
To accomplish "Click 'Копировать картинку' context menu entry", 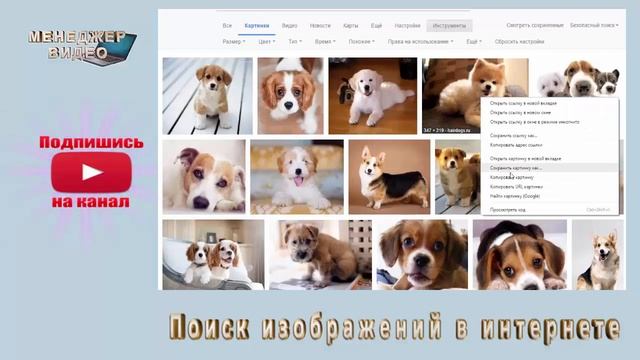I will tap(549, 178).
